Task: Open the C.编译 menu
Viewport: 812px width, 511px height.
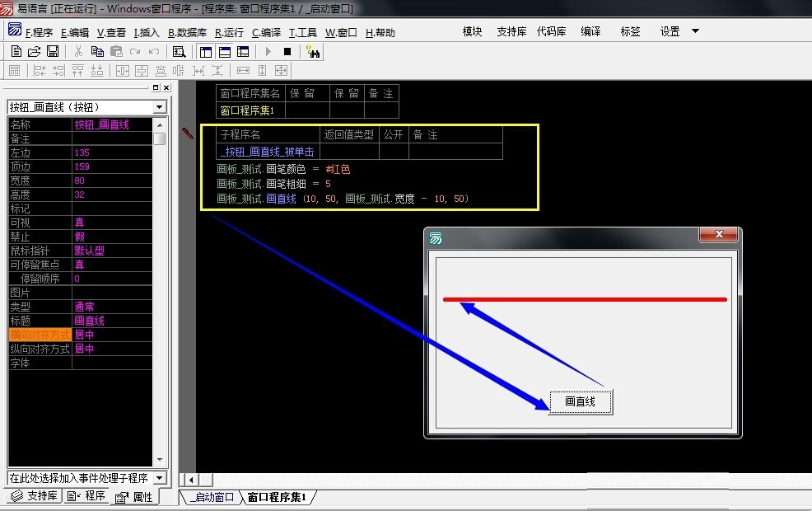Action: [266, 33]
